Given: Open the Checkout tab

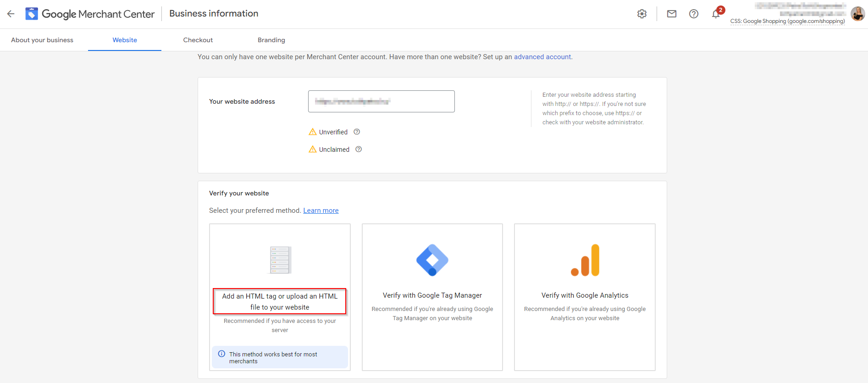Looking at the screenshot, I should [x=198, y=40].
